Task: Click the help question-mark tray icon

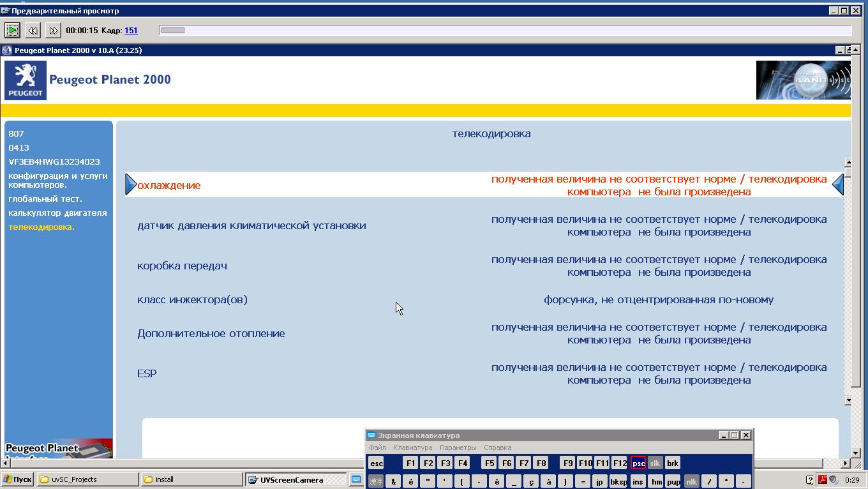Action: pos(810,479)
